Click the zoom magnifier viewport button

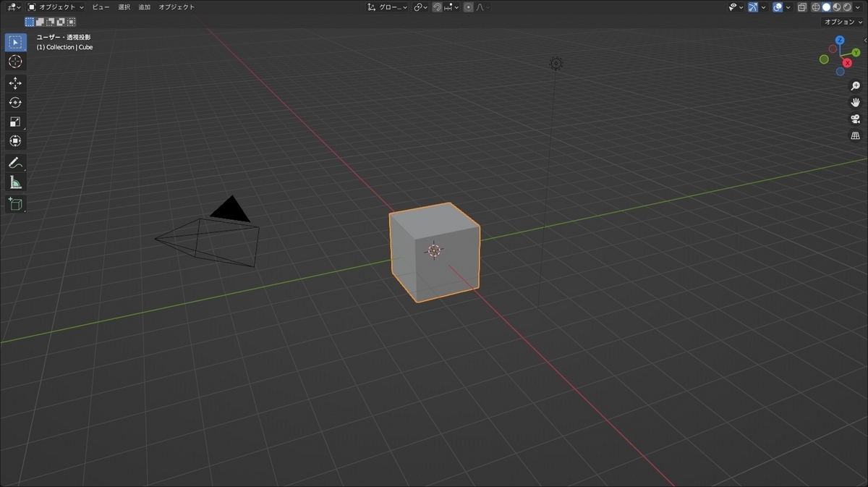coord(855,86)
